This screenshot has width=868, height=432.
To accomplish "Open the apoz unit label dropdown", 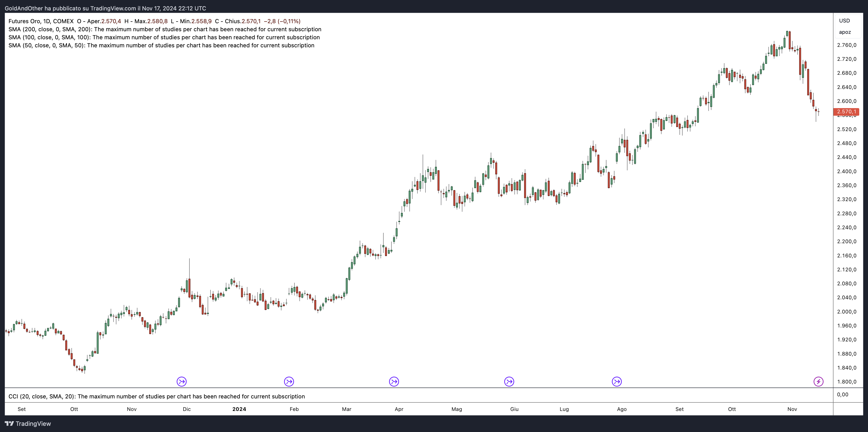I will (x=845, y=32).
